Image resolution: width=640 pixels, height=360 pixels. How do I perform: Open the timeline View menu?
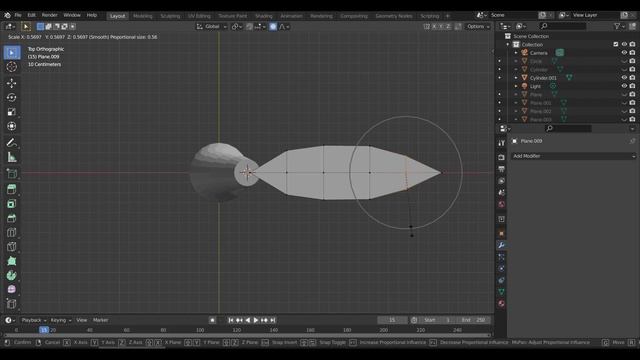(x=82, y=320)
